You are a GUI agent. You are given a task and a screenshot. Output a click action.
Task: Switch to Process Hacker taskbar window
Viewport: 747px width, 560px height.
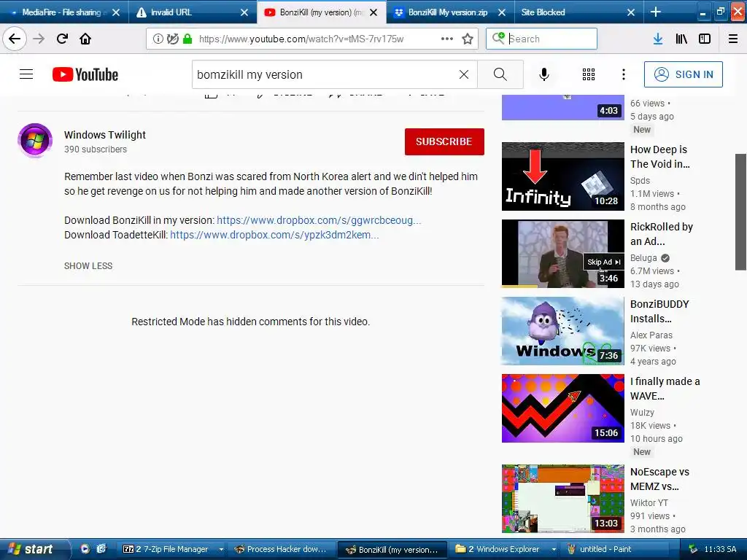click(x=281, y=549)
